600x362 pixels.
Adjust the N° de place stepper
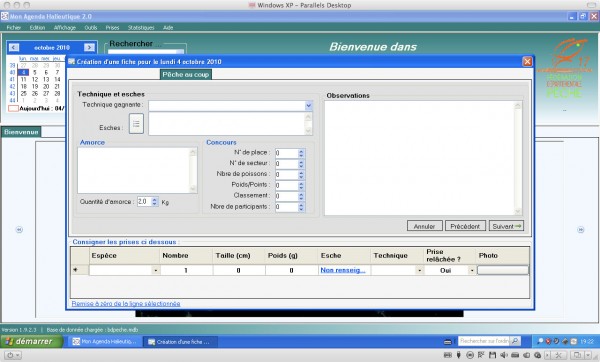(x=301, y=153)
